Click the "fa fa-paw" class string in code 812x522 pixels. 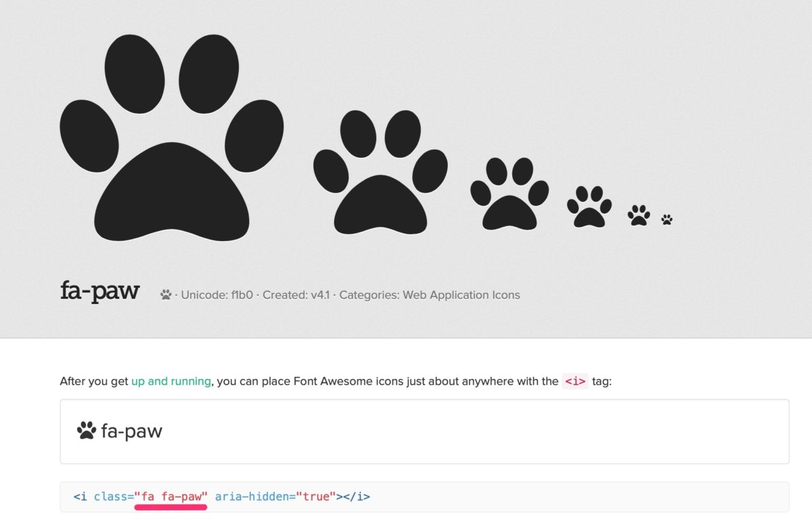pyautogui.click(x=171, y=496)
